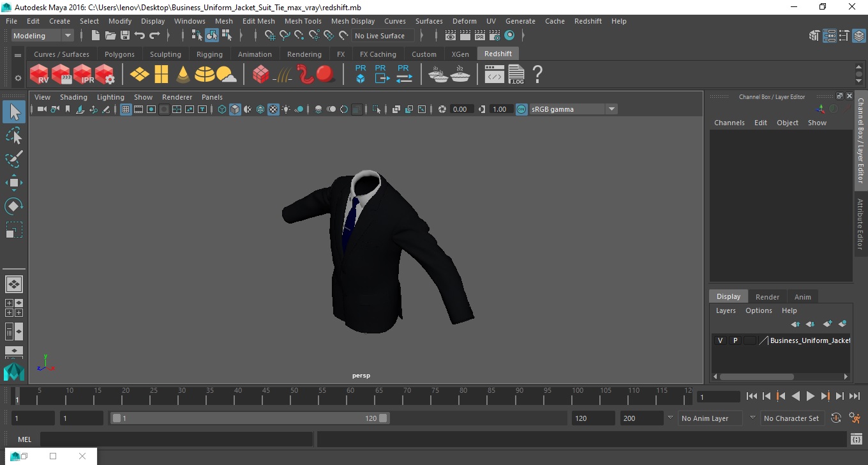
Task: Play the animation forwards
Action: [810, 396]
